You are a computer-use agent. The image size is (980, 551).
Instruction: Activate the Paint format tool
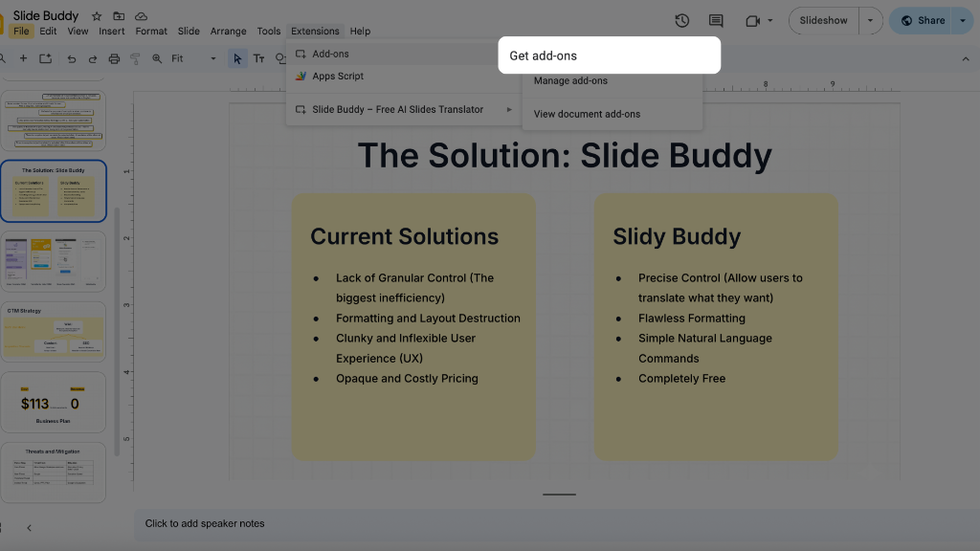[134, 58]
